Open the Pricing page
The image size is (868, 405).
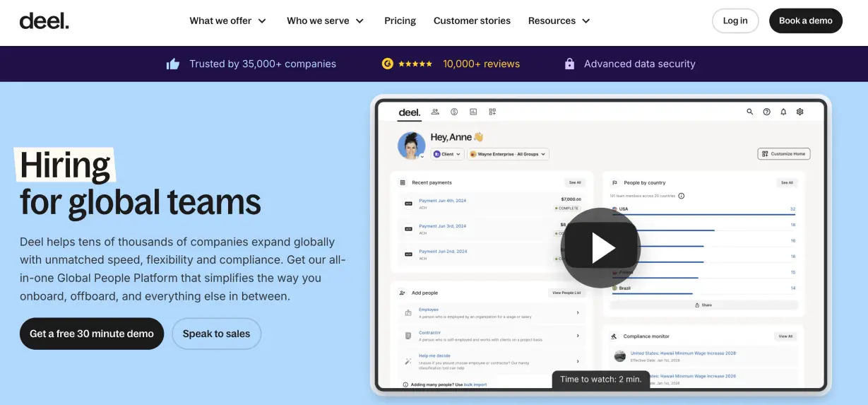point(400,20)
